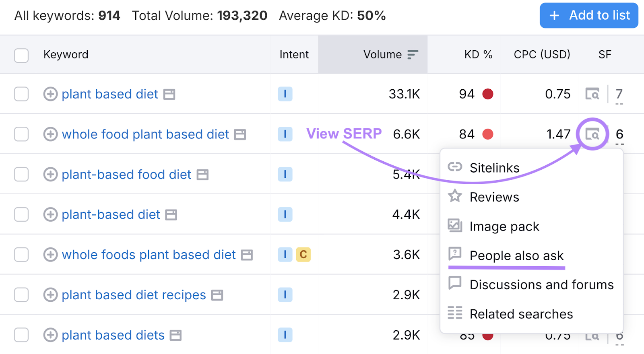Select the Reviews star icon in the menu
Image resolution: width=644 pixels, height=354 pixels.
pos(455,197)
